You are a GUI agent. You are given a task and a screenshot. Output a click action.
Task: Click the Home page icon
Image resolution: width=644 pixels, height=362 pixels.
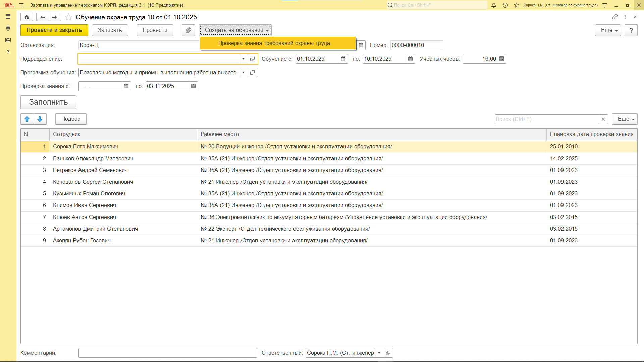(26, 17)
